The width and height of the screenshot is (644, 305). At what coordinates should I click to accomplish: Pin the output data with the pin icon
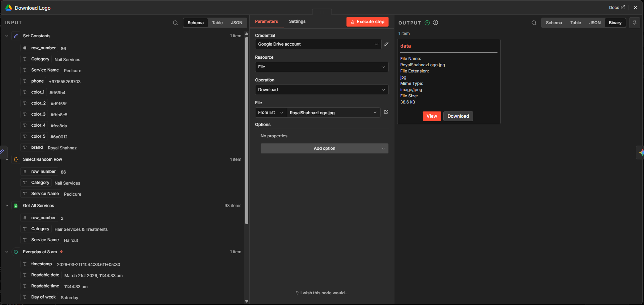[634, 23]
